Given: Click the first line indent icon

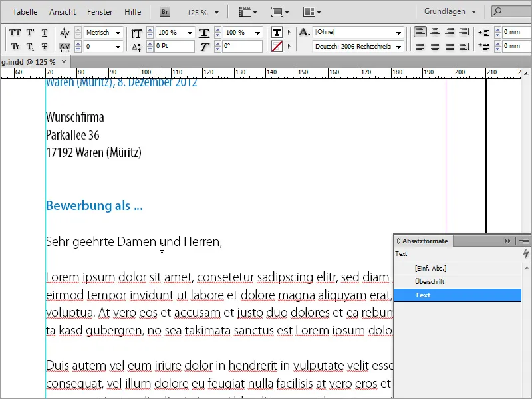Looking at the screenshot, I should click(484, 47).
